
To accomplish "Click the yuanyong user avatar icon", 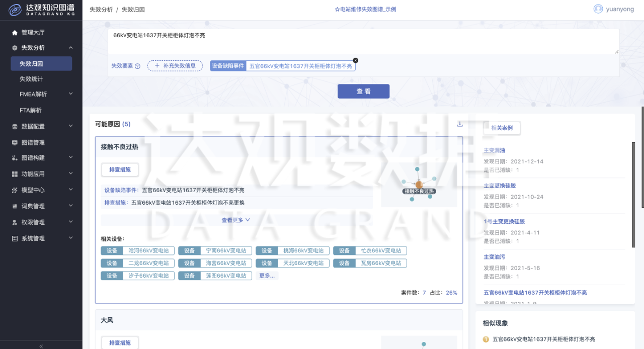I will [598, 9].
